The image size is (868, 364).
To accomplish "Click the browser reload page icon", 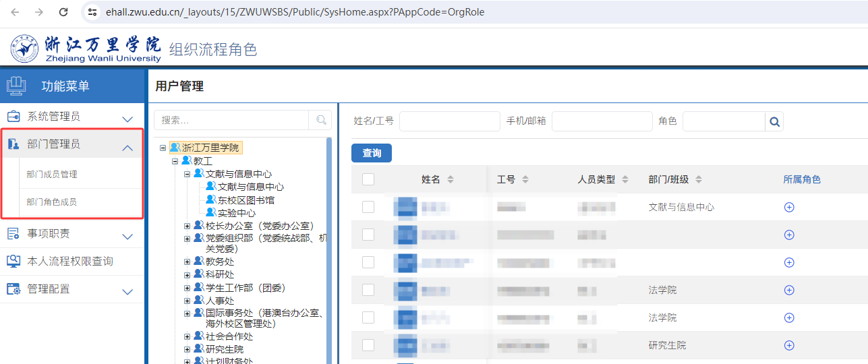I will coord(63,12).
